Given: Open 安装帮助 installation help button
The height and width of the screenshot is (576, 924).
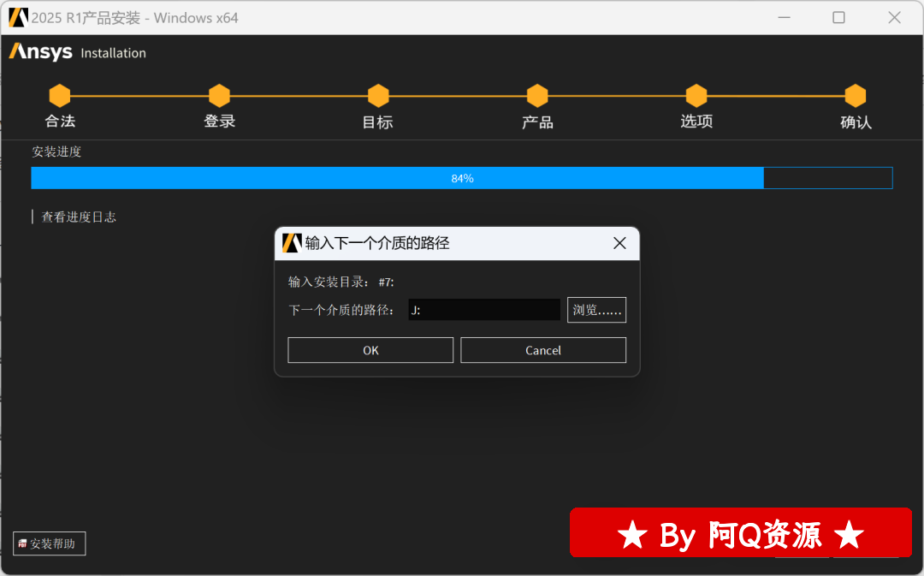Looking at the screenshot, I should 50,543.
